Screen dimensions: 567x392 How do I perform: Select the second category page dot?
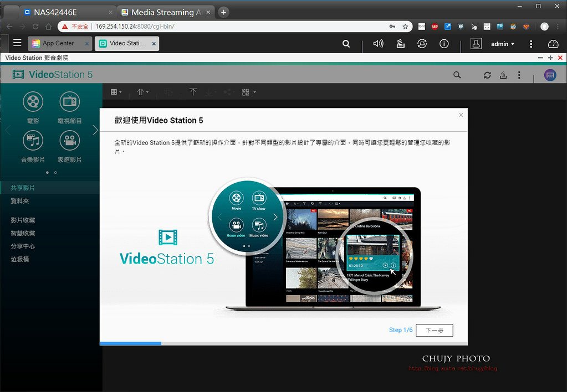55,173
